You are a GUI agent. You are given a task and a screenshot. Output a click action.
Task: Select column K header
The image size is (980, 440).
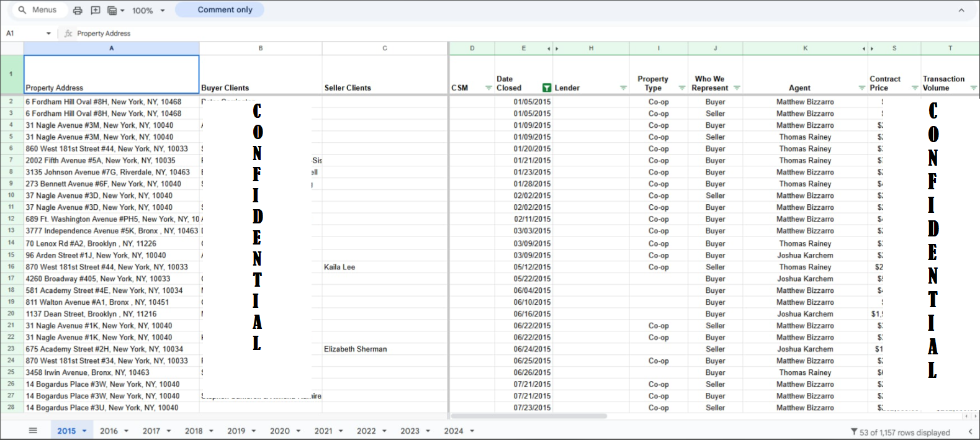806,48
